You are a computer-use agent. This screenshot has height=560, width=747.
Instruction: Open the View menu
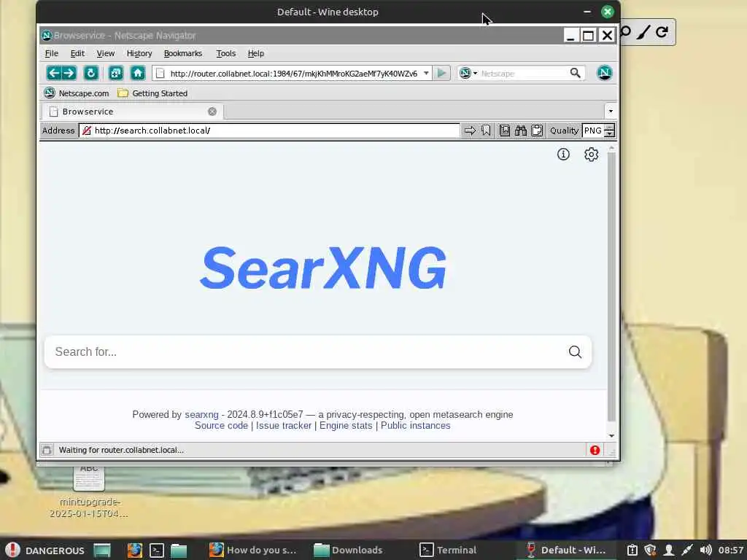(x=105, y=53)
